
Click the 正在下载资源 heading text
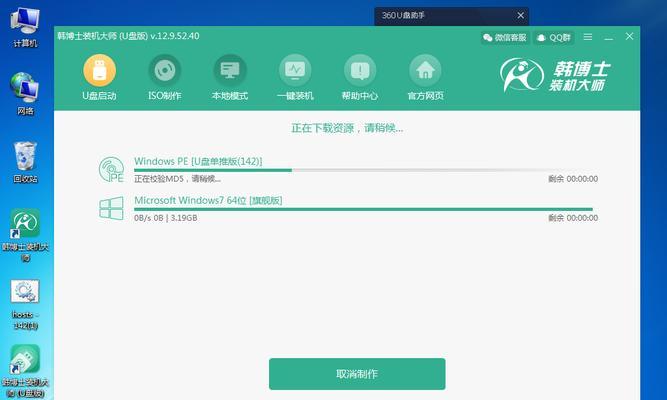pos(347,128)
